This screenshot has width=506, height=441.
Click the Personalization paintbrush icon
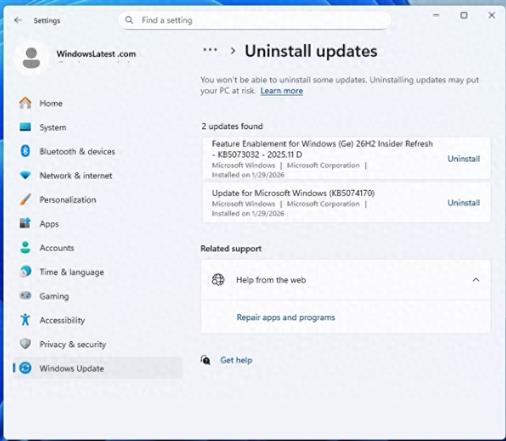tap(25, 199)
